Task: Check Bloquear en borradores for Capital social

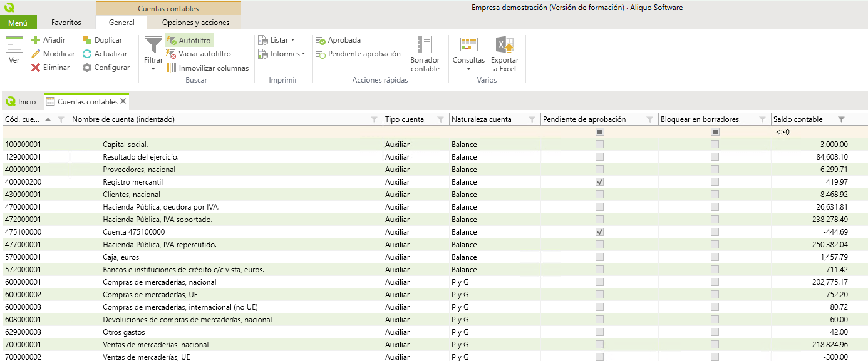Action: pyautogui.click(x=715, y=145)
